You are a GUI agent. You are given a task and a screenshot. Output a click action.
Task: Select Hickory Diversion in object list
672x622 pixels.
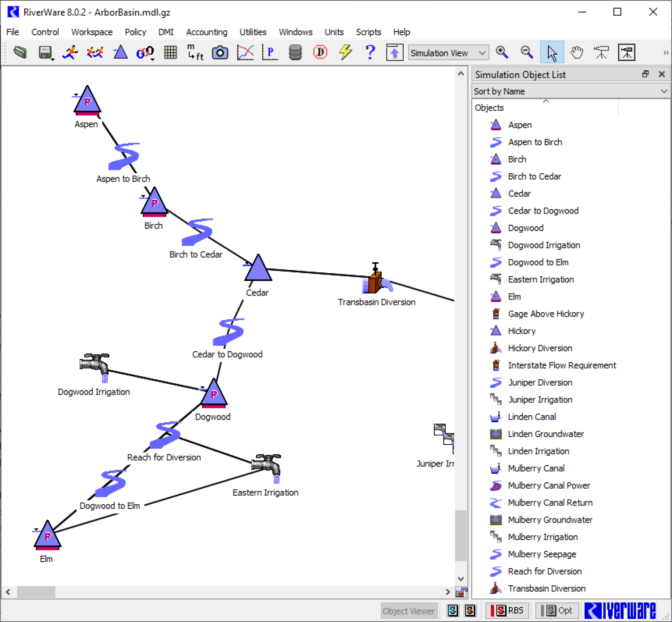(540, 348)
